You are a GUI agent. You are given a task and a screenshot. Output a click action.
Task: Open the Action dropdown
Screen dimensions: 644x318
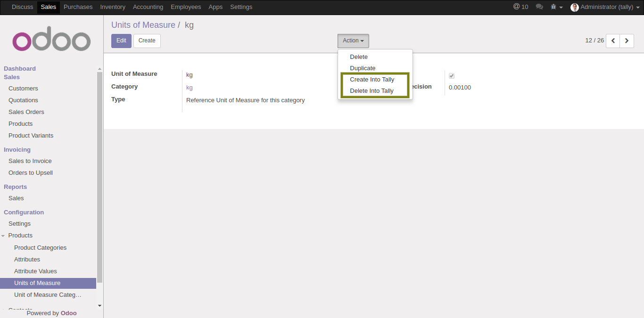tap(353, 41)
